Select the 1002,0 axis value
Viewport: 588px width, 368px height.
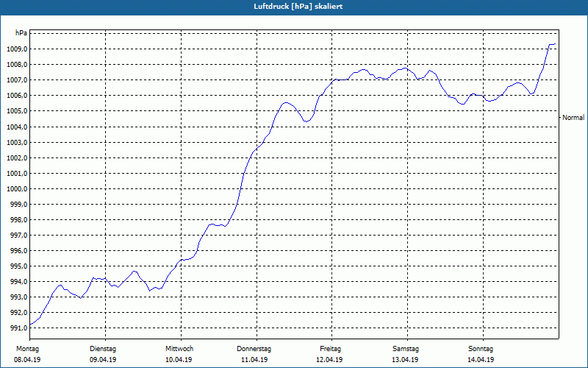click(x=16, y=158)
